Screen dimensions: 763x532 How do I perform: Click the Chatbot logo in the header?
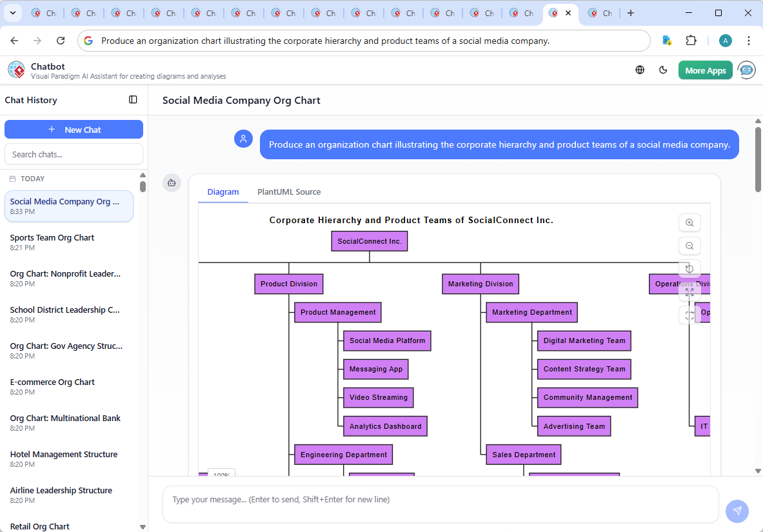tap(16, 70)
